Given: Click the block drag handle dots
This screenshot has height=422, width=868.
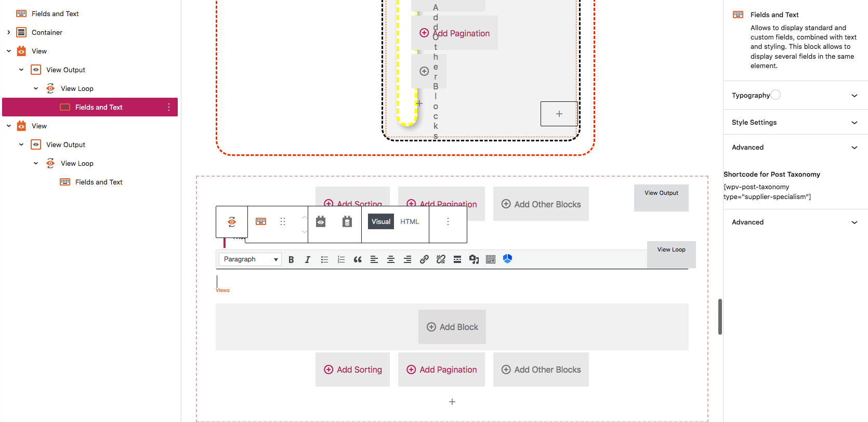Looking at the screenshot, I should [x=283, y=221].
